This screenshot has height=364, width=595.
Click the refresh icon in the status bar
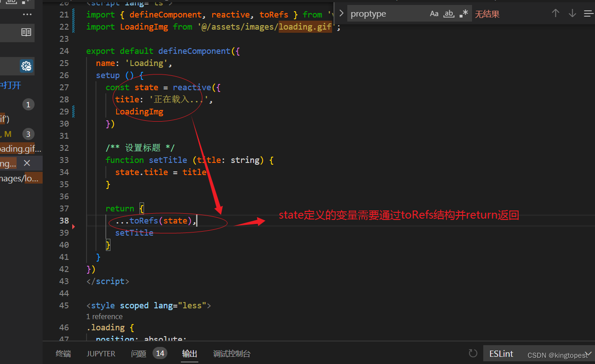[472, 353]
